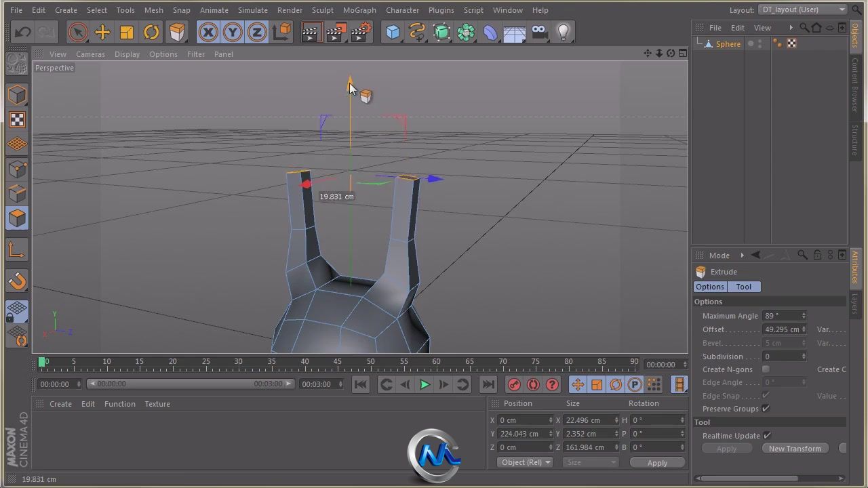This screenshot has width=868, height=488.
Task: Open the Content Browser side tab
Action: click(x=855, y=85)
